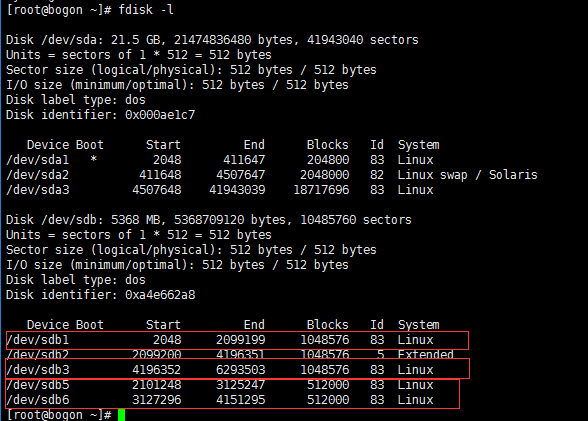
Task: Select the 'fdisk -l' command text
Action: (x=146, y=10)
